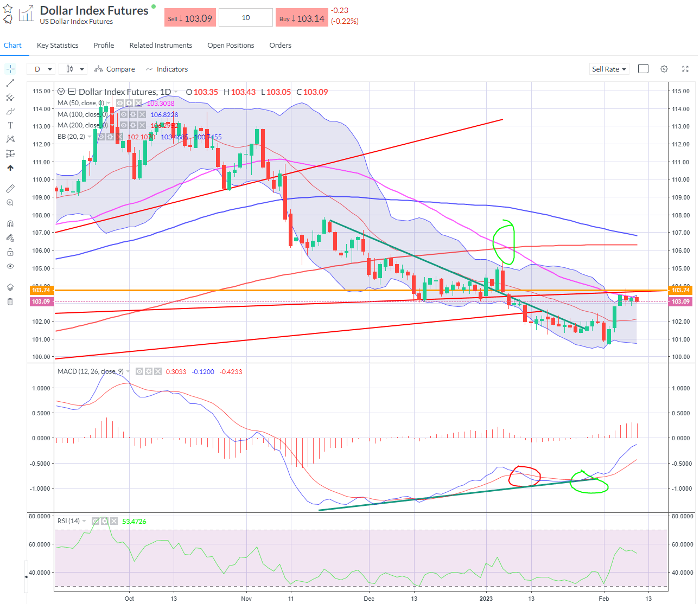Select the arrow up marker tool
700x604 pixels.
pyautogui.click(x=10, y=168)
